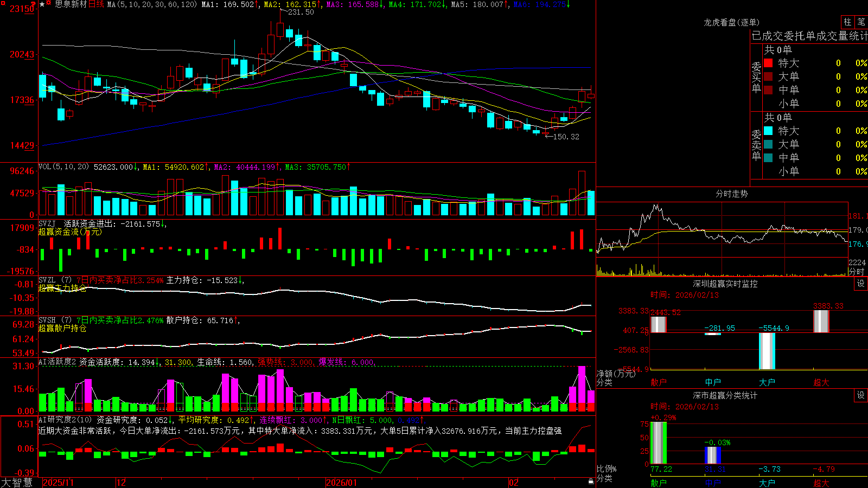Image resolution: width=868 pixels, height=488 pixels.
Task: Click the 深圳超赢实时监控 panel title
Action: click(725, 284)
